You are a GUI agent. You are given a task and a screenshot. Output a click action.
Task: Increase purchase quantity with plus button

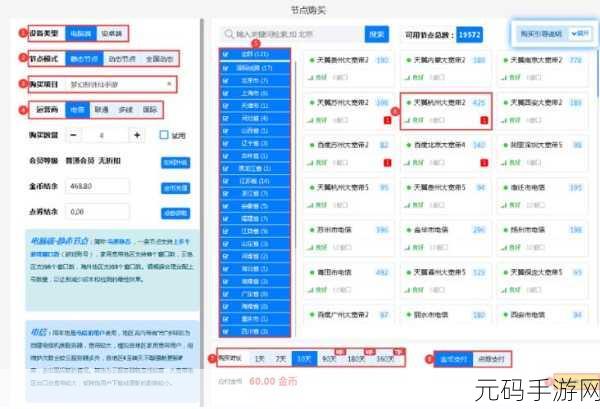pos(137,135)
